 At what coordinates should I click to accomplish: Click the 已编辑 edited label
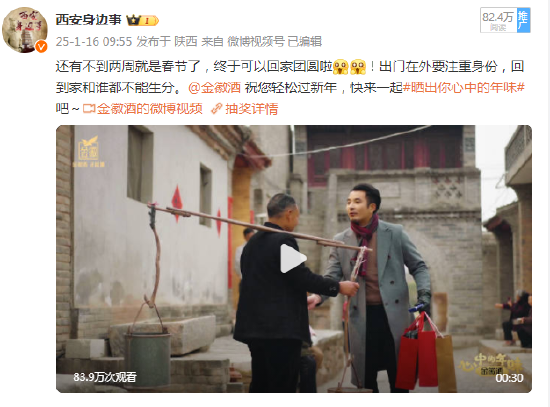[x=304, y=42]
